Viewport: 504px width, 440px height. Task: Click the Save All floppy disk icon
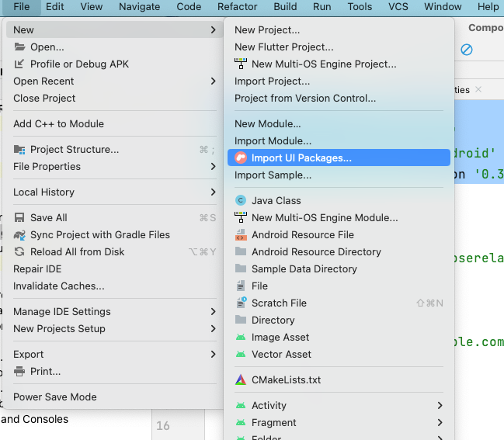(x=19, y=218)
